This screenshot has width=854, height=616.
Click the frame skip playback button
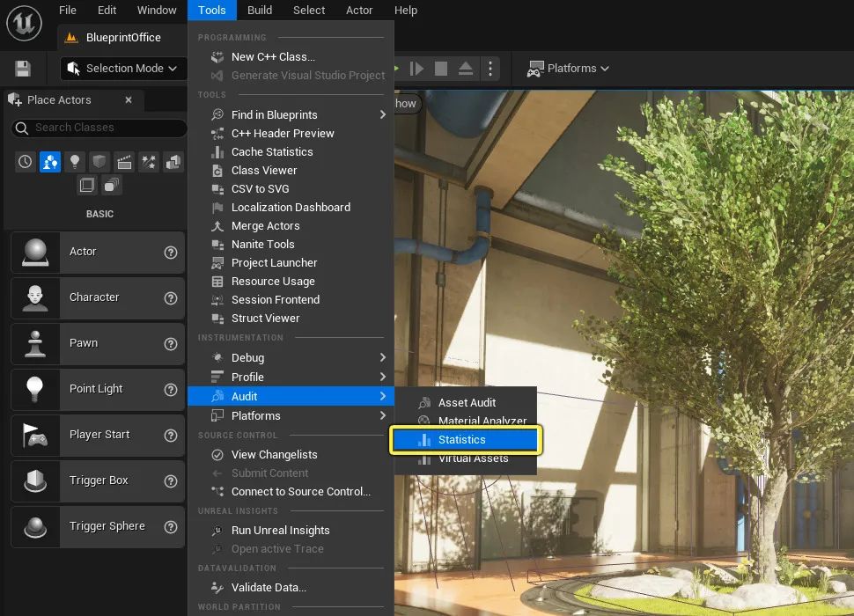pyautogui.click(x=416, y=69)
